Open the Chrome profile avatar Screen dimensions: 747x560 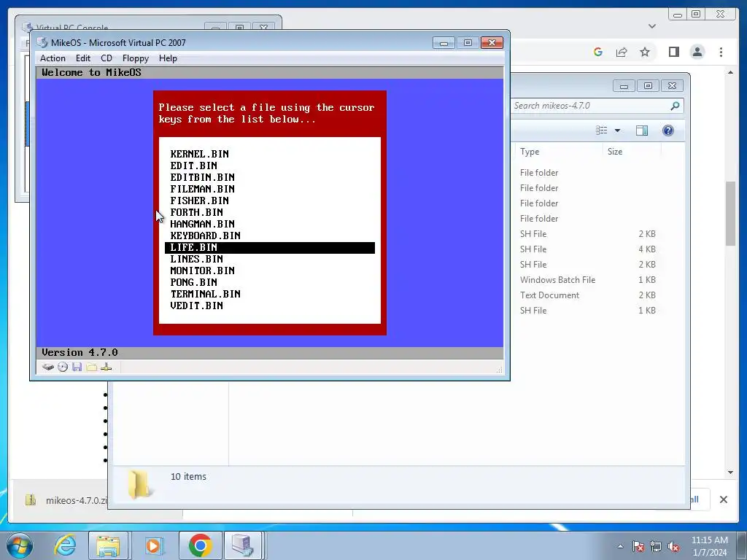(697, 52)
